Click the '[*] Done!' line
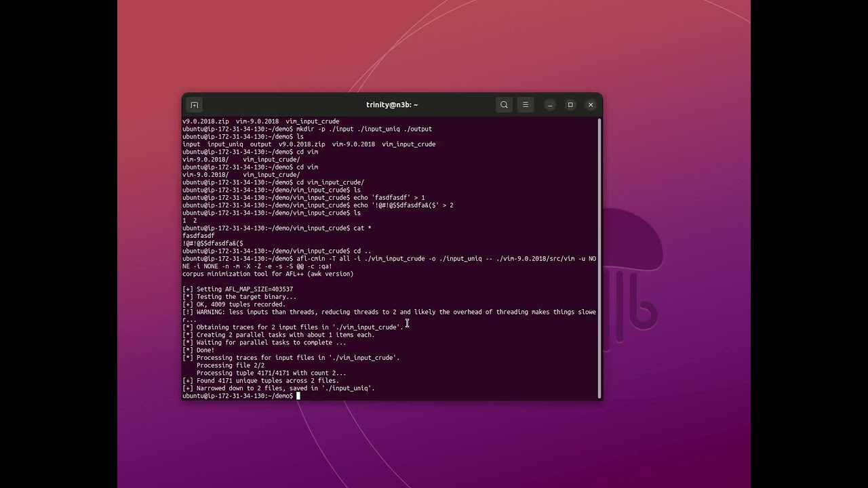 (199, 350)
